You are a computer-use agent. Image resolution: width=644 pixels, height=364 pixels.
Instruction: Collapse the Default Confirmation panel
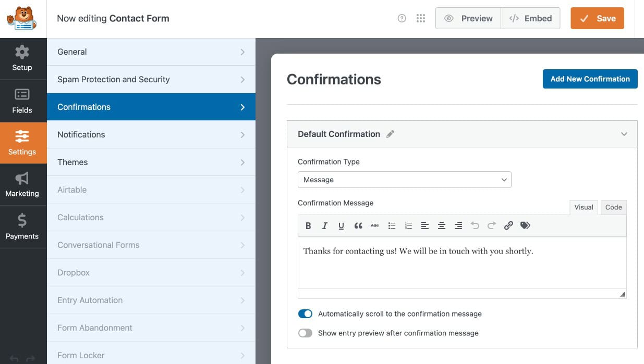624,134
